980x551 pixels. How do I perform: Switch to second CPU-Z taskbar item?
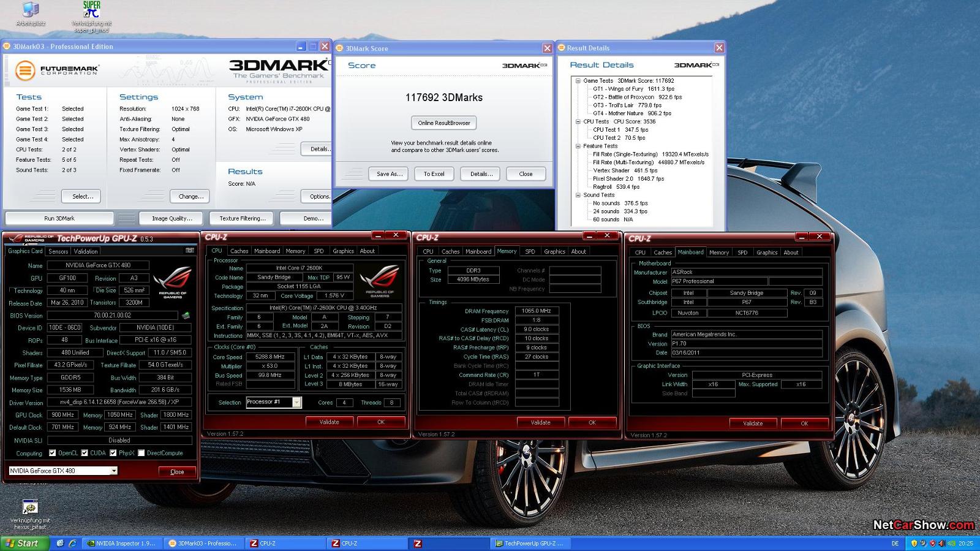[367, 543]
